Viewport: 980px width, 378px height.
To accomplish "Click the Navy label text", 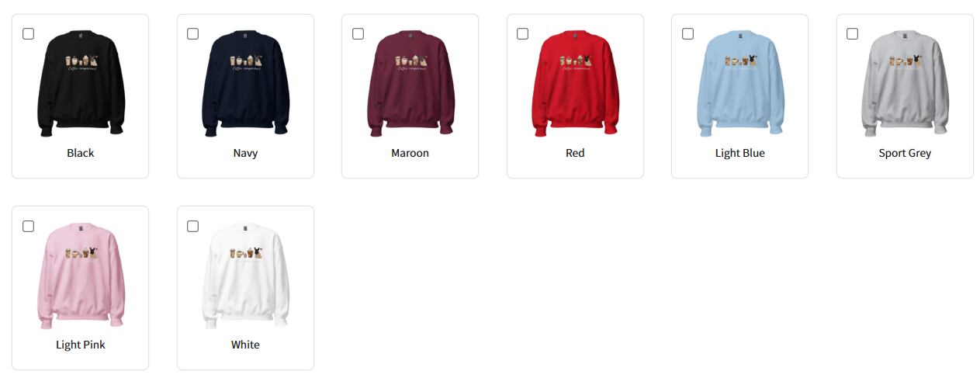I will tap(245, 153).
